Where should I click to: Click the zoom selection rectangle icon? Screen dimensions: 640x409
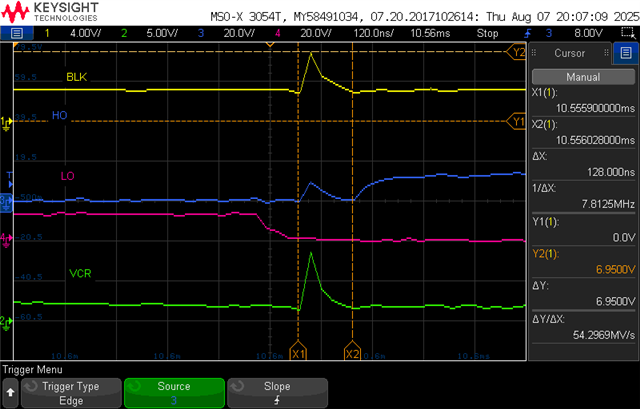pos(627,33)
